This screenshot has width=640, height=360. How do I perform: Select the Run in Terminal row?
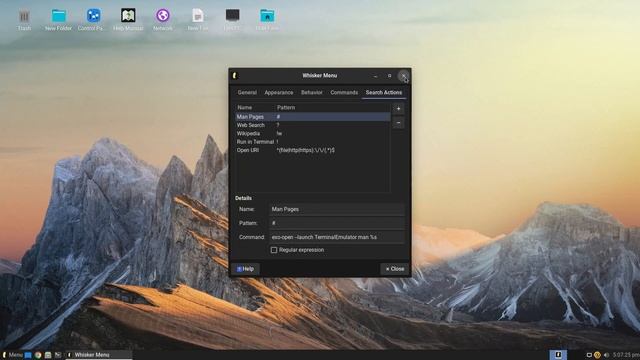click(x=313, y=142)
